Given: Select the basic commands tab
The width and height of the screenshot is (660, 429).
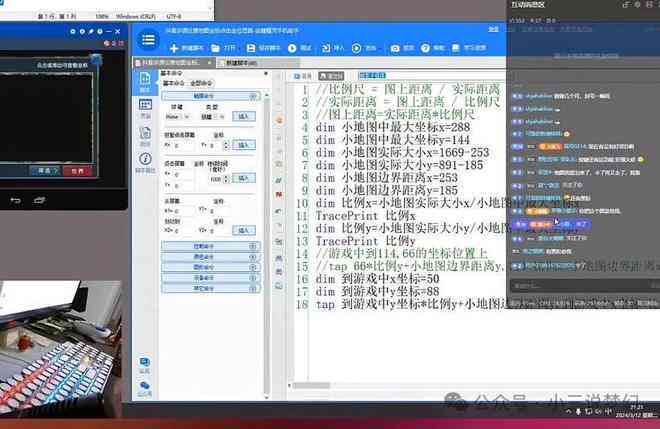Looking at the screenshot, I should click(173, 83).
